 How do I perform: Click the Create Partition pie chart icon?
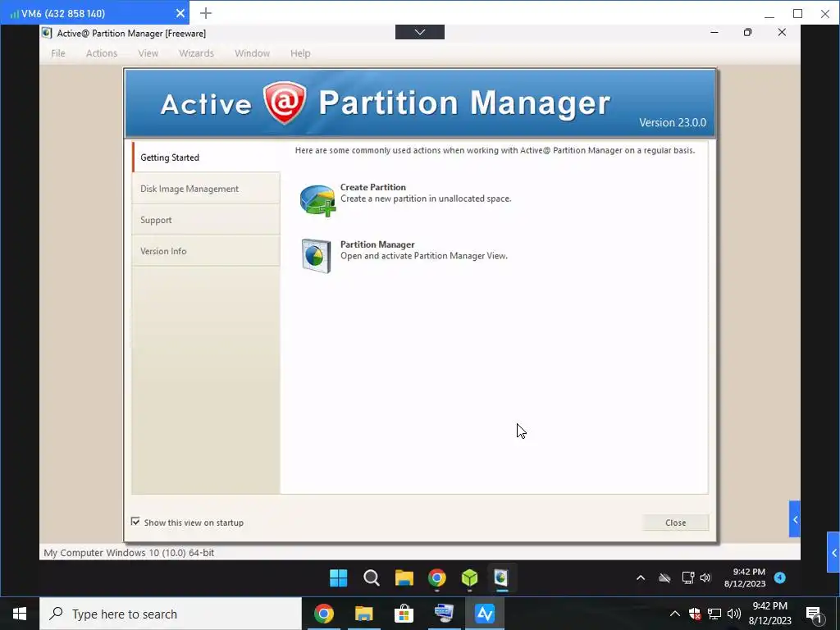coord(317,200)
